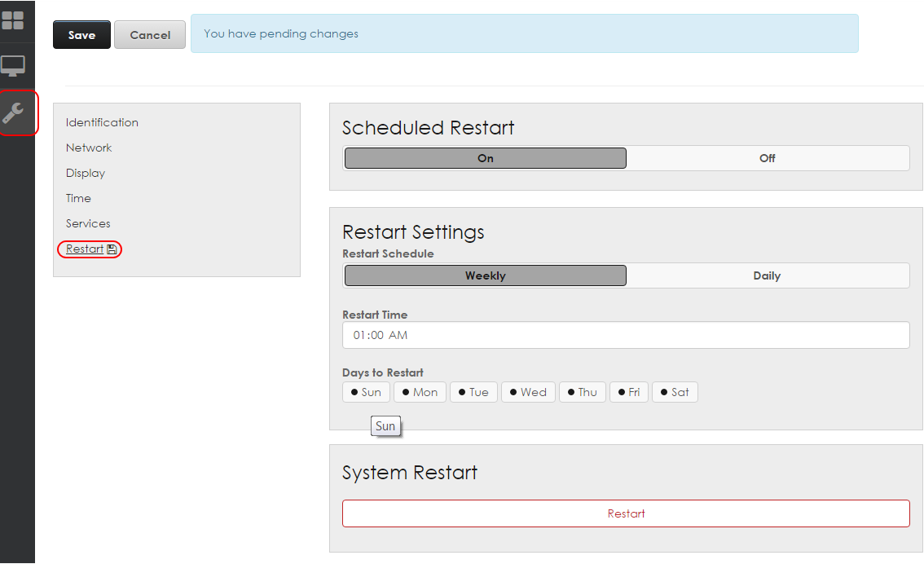Click the Restart Time input field
Image resolution: width=924 pixels, height=564 pixels.
tap(626, 335)
